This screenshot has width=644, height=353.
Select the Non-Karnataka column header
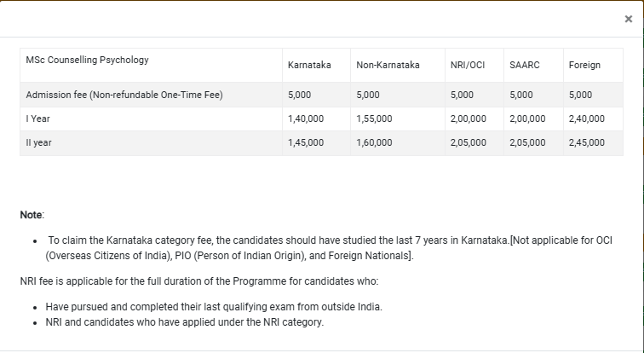[388, 65]
